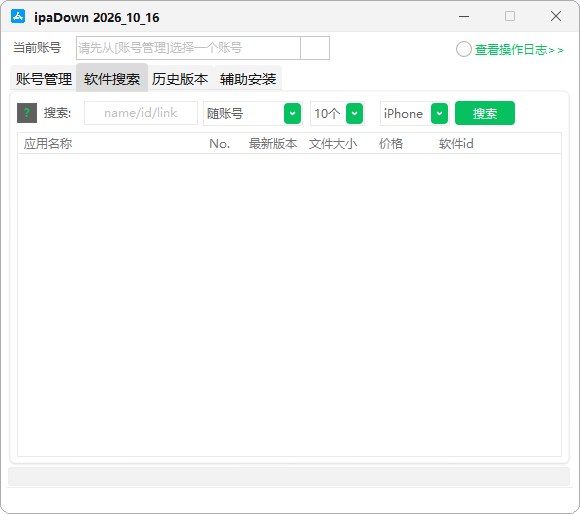
Task: Close the ipaDown window
Action: (x=556, y=16)
